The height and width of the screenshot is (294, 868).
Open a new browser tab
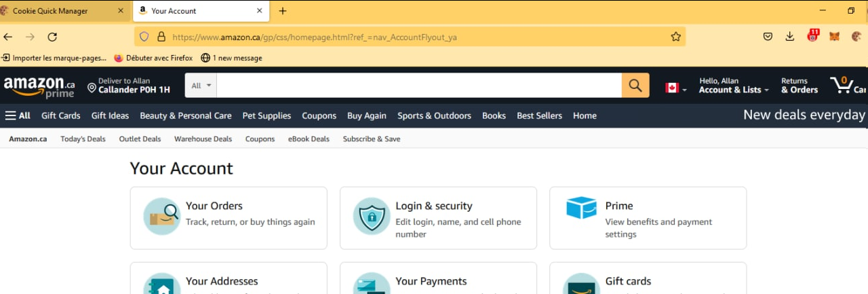pyautogui.click(x=283, y=11)
